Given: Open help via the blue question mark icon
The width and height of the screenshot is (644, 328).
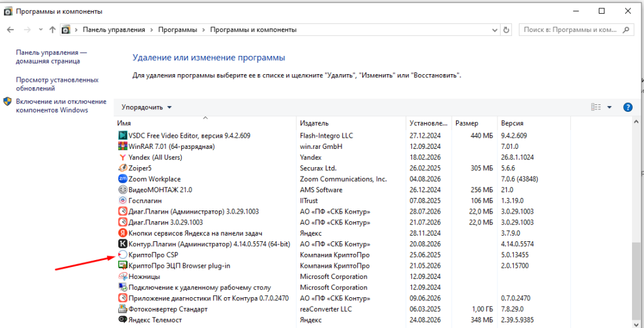Looking at the screenshot, I should coord(628,107).
